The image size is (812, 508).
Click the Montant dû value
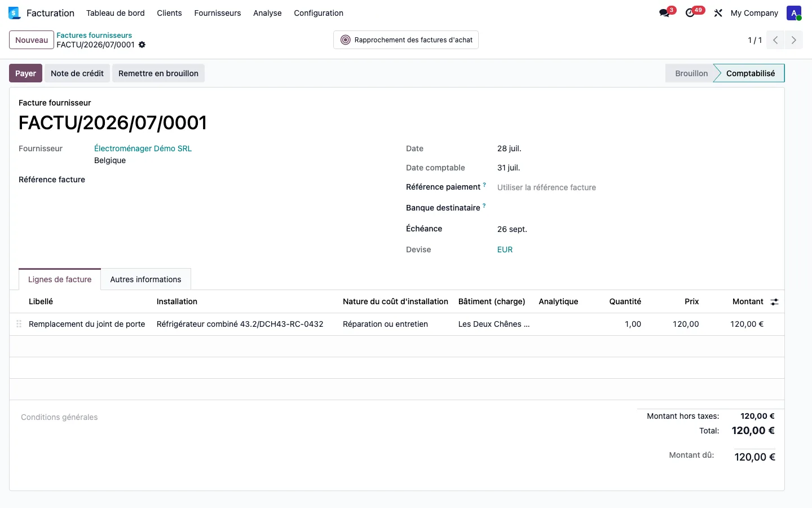coord(754,457)
